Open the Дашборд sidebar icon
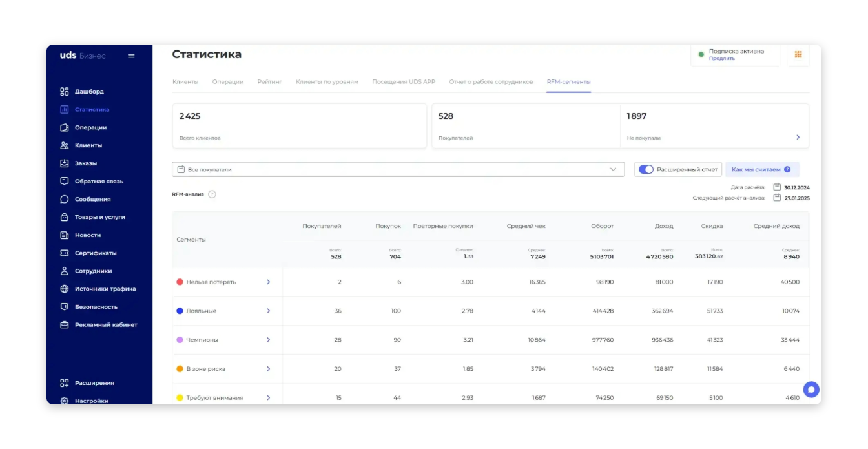868x449 pixels. click(x=64, y=92)
